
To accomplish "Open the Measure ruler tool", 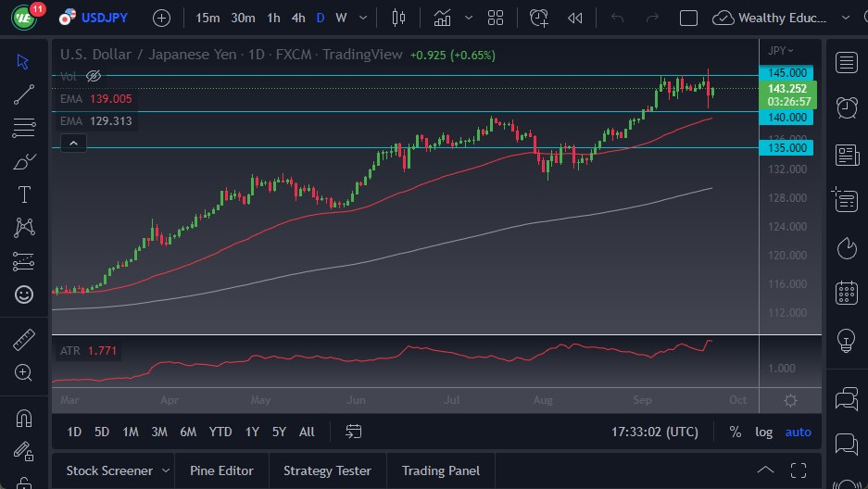I will (24, 340).
